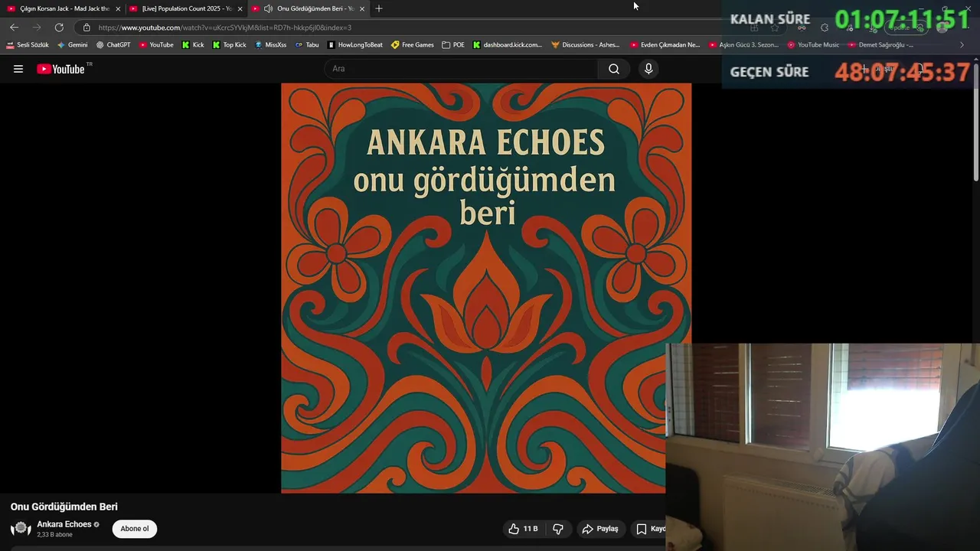
Task: Select the YouTube URL in address bar
Action: (225, 28)
